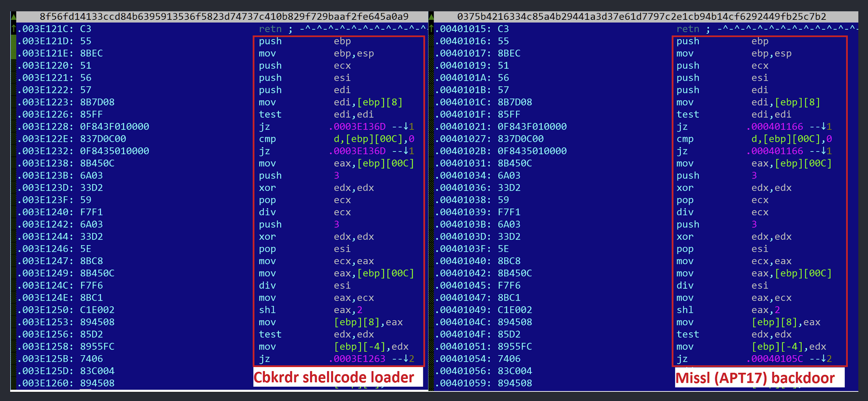The image size is (868, 401).
Task: Select right pane title starting with 0375b421
Action: [642, 16]
